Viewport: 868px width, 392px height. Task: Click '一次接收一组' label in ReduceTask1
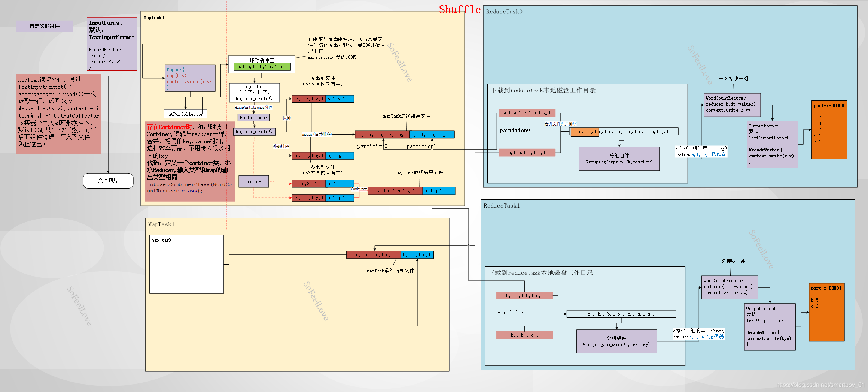point(731,261)
